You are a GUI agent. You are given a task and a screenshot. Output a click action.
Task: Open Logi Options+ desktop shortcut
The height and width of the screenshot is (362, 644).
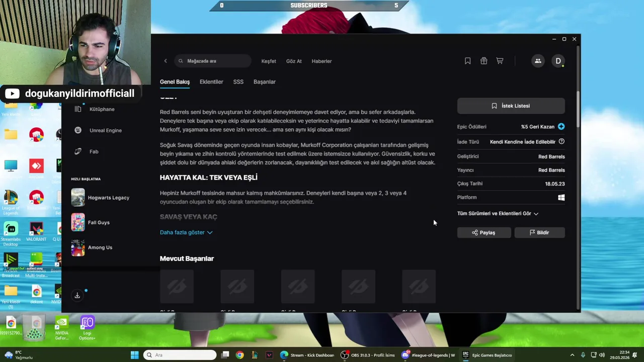[87, 328]
